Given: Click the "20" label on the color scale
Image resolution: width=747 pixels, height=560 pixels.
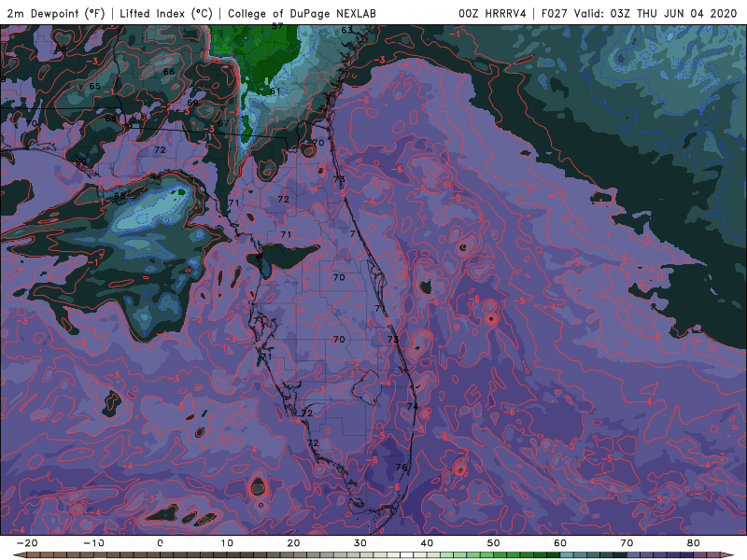Looking at the screenshot, I should pos(293,543).
